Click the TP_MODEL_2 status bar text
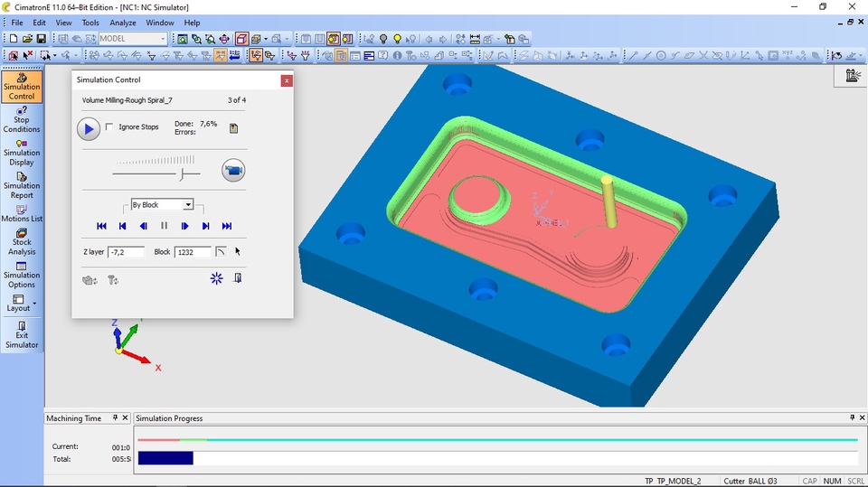This screenshot has width=868, height=487. (x=679, y=481)
